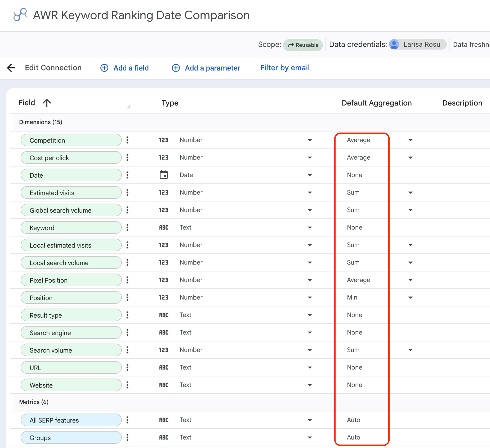This screenshot has height=448, width=490.
Task: Click the plus icon for Add a field
Action: [104, 68]
